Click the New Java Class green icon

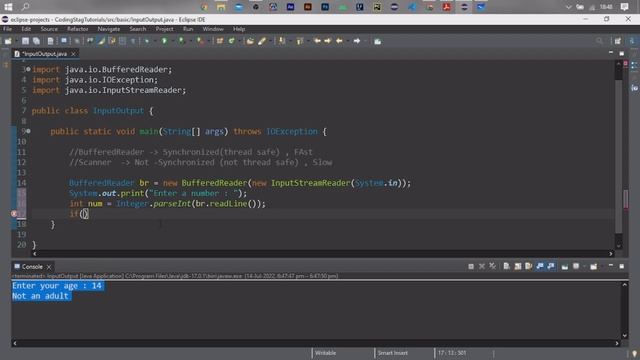pos(231,41)
